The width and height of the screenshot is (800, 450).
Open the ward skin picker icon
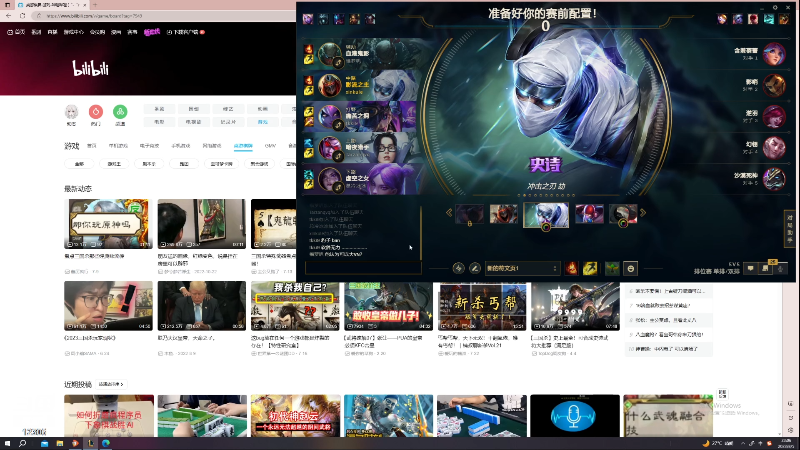(x=612, y=268)
